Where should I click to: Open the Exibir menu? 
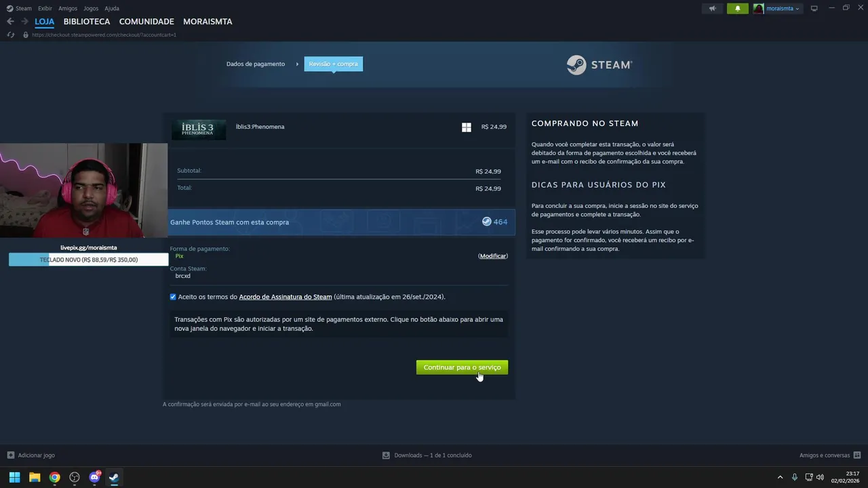coord(45,8)
